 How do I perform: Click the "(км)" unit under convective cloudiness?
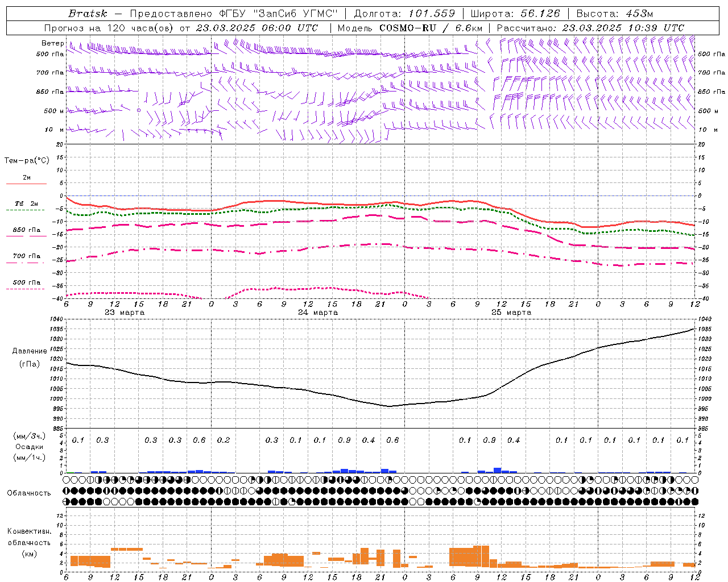[x=30, y=554]
